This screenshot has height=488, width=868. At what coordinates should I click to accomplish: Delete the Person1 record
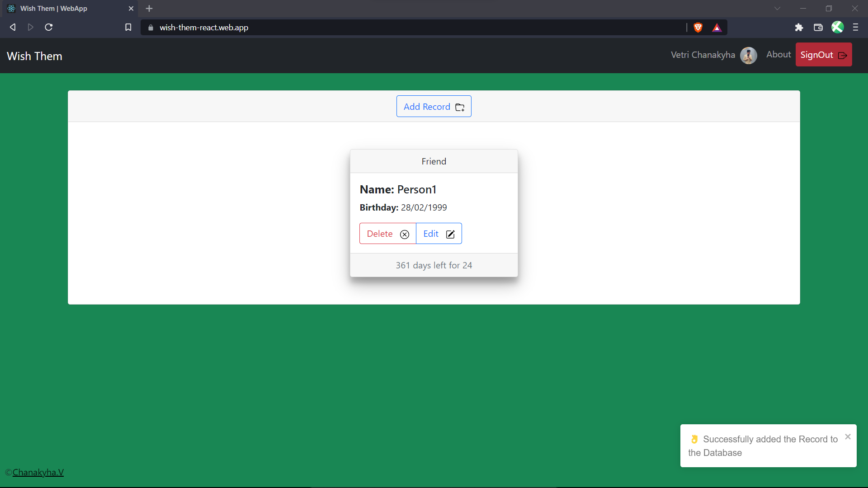pos(387,234)
